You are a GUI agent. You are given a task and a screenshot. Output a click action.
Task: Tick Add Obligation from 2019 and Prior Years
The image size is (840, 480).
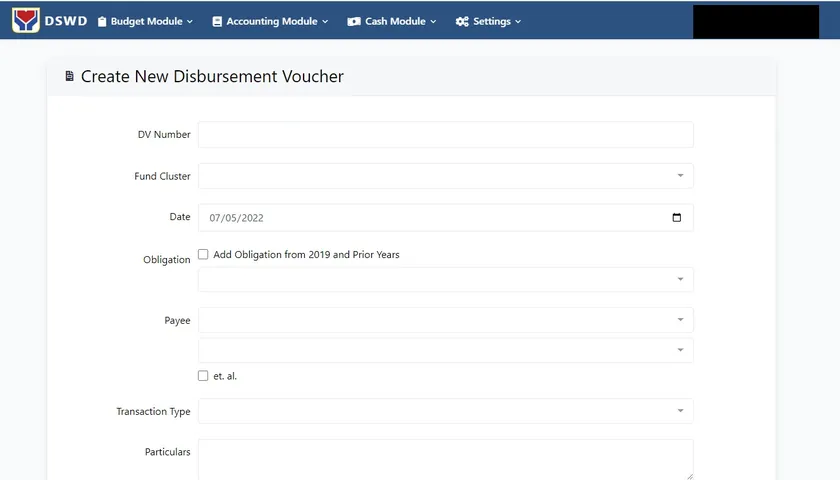tap(203, 254)
